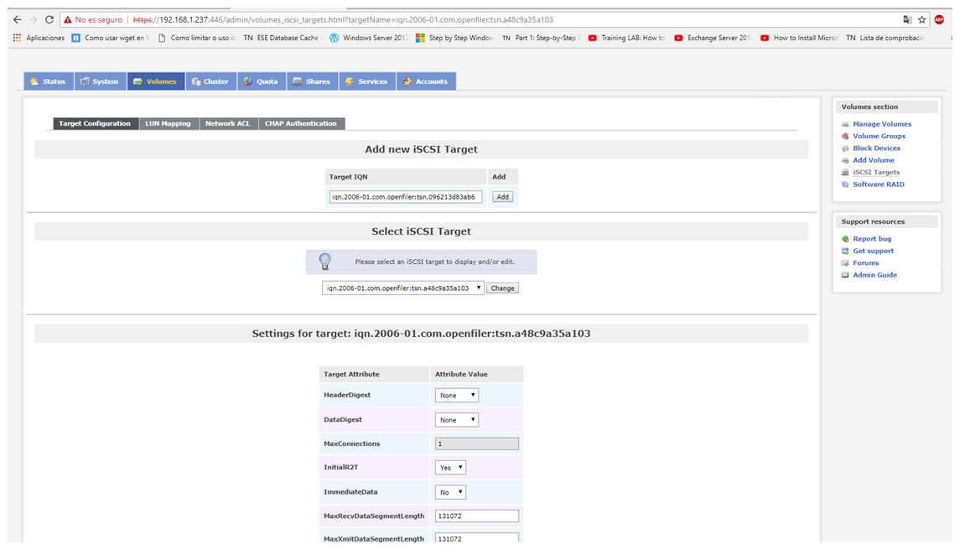Open the ImmediateData dropdown
This screenshot has width=965, height=560.
pyautogui.click(x=450, y=492)
